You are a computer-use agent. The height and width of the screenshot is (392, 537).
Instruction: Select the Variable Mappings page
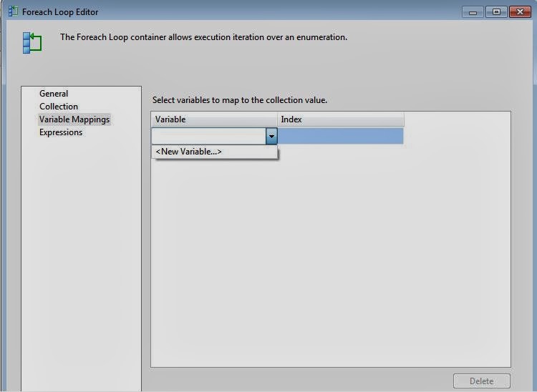(74, 119)
